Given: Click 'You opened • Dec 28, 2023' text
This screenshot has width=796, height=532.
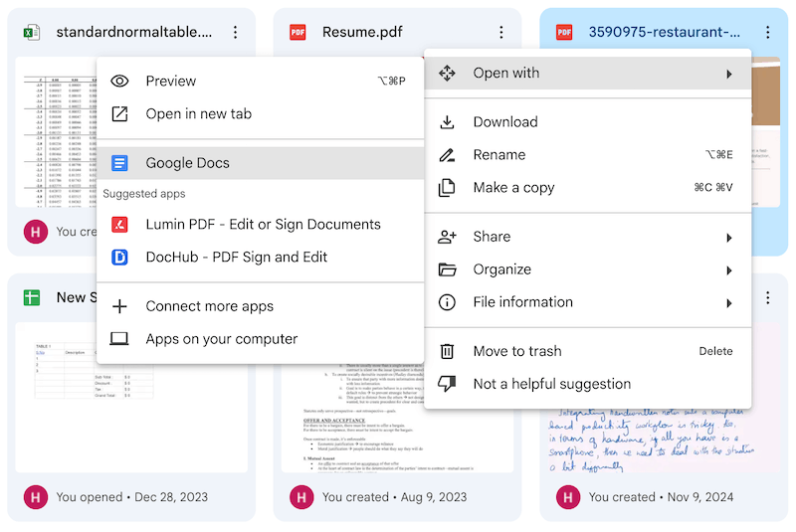Looking at the screenshot, I should pos(132,497).
